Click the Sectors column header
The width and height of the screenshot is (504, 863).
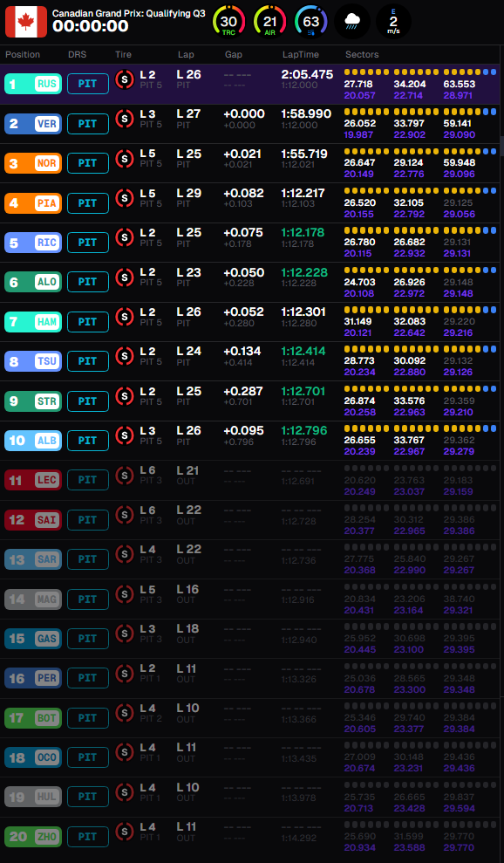(362, 54)
